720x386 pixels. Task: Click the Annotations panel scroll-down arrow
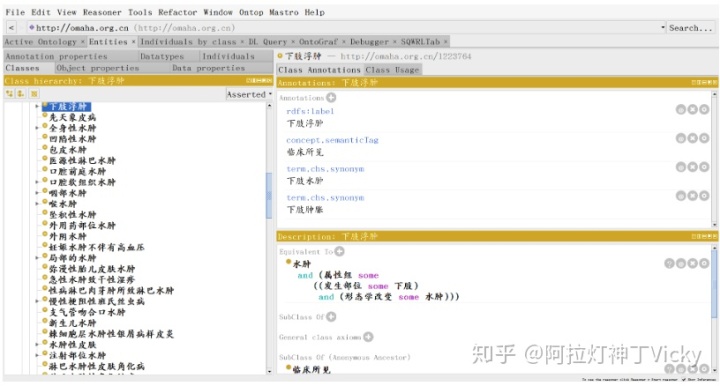pos(714,224)
